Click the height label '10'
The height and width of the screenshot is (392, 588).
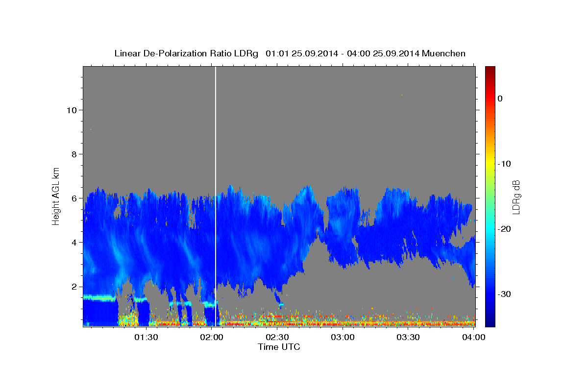[72, 110]
